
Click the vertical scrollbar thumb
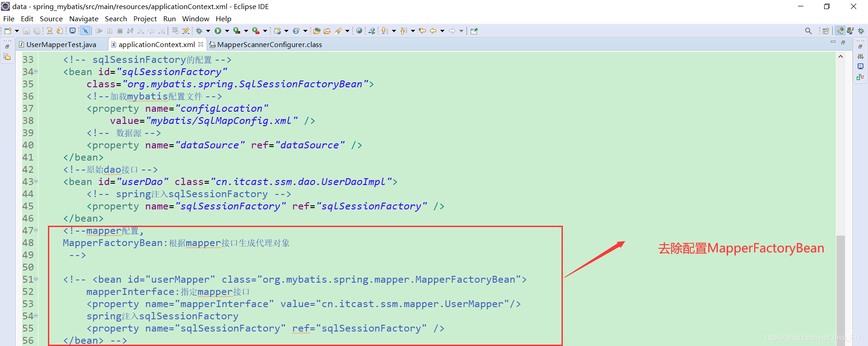[x=840, y=290]
